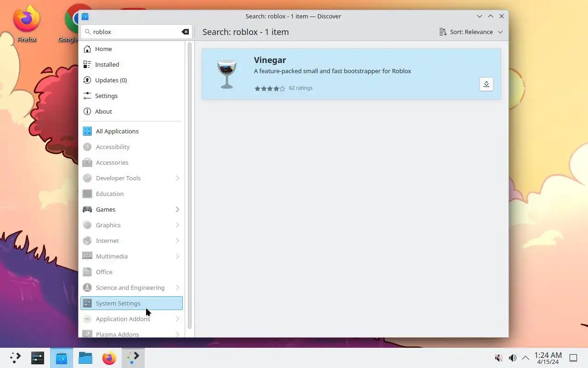Open the About page
588x368 pixels.
(131, 111)
